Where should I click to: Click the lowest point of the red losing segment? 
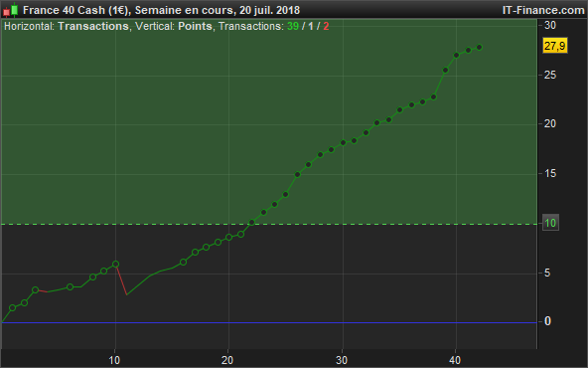(x=127, y=294)
